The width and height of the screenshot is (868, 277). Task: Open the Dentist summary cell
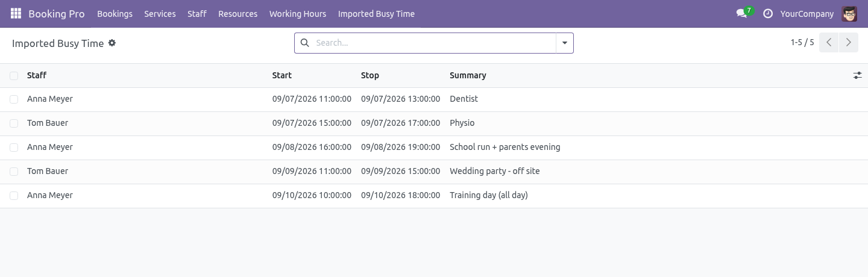point(464,99)
